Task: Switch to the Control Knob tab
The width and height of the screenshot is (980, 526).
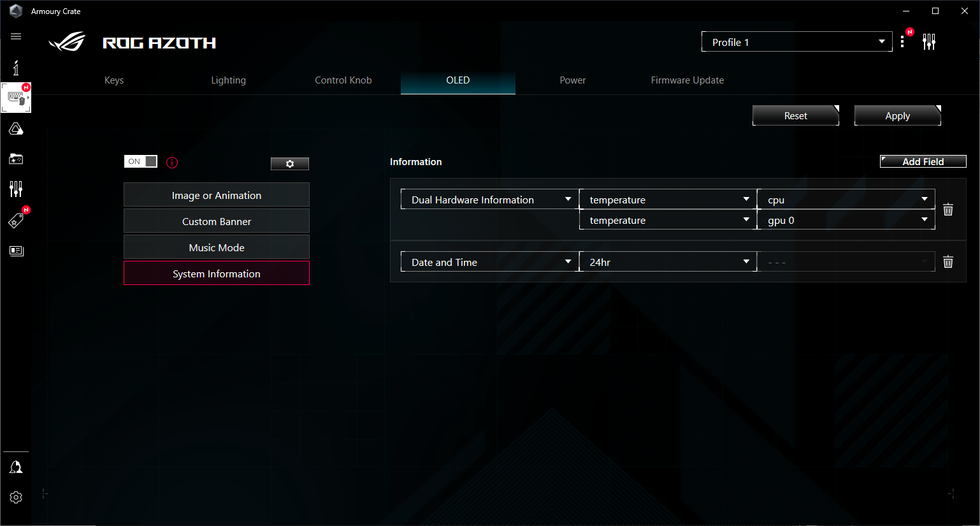Action: click(x=343, y=80)
